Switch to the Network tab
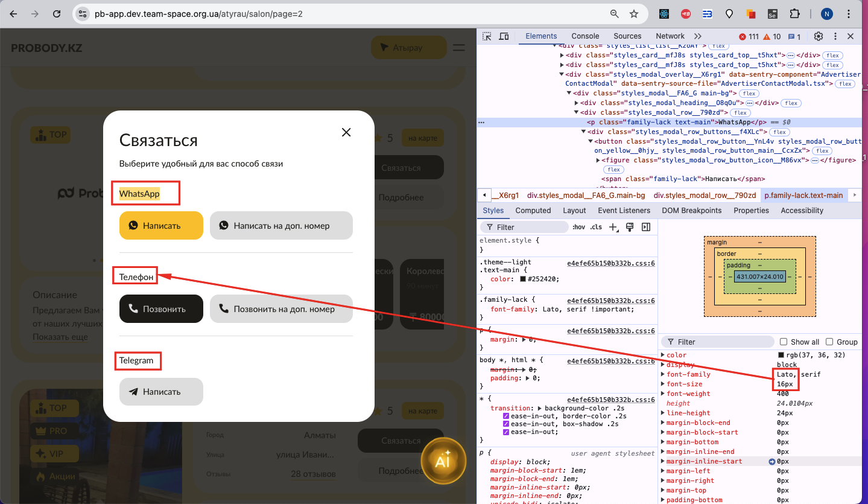 (x=670, y=36)
